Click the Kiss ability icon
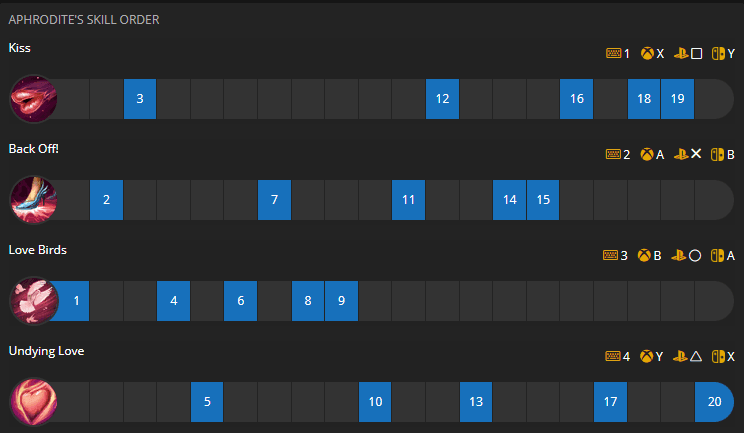 coord(33,99)
